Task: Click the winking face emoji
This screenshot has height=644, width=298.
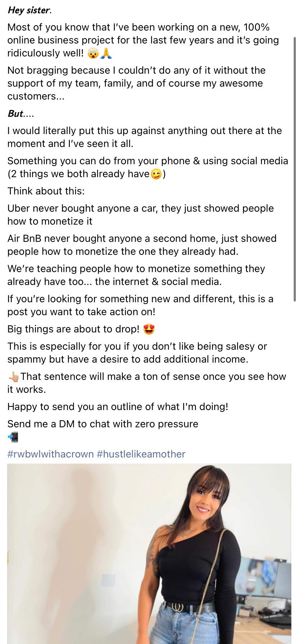Action: click(x=156, y=174)
